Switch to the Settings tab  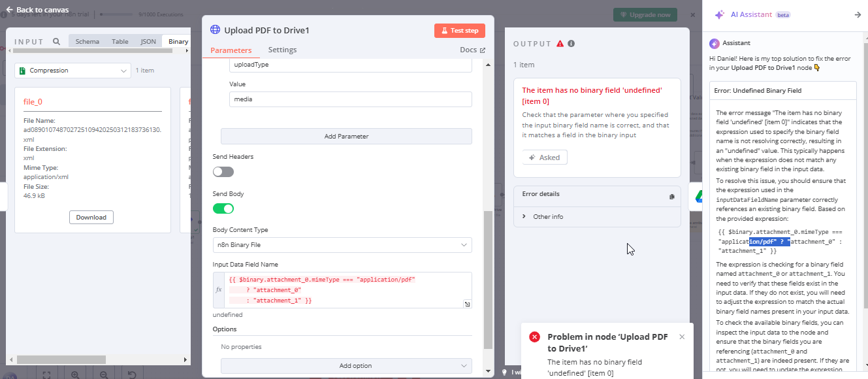point(282,50)
